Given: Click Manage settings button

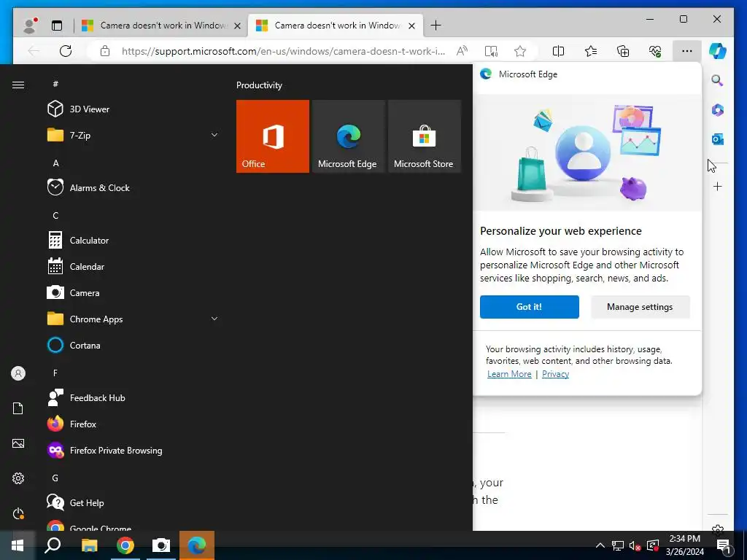Looking at the screenshot, I should (x=640, y=307).
